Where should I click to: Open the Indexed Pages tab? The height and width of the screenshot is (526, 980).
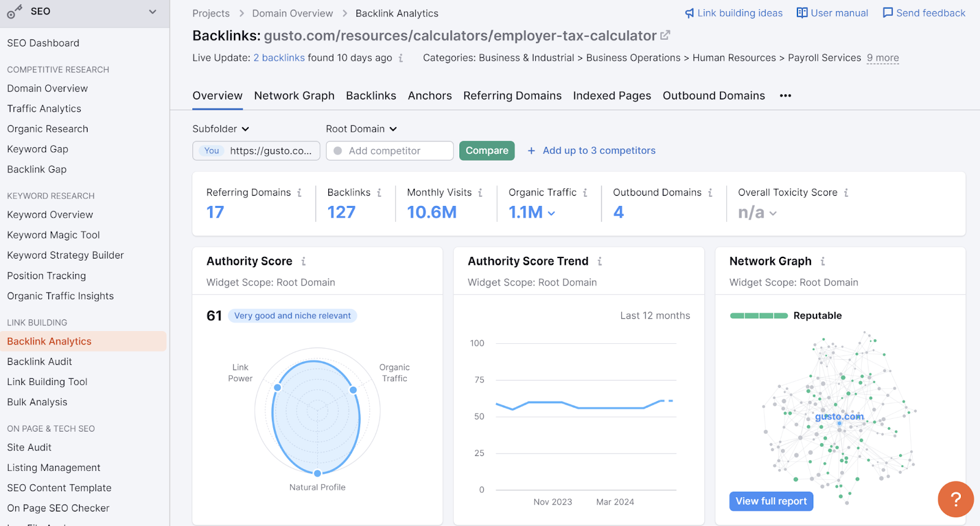(612, 96)
